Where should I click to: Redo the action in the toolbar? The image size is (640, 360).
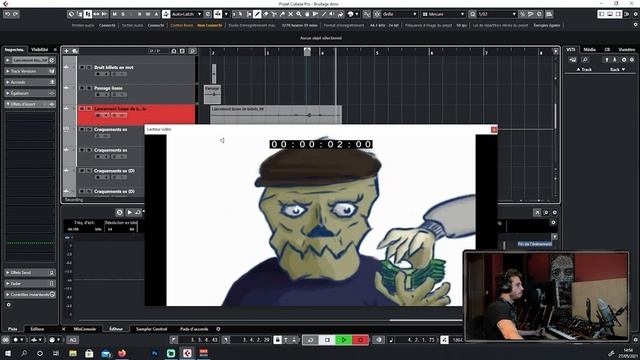[16, 14]
